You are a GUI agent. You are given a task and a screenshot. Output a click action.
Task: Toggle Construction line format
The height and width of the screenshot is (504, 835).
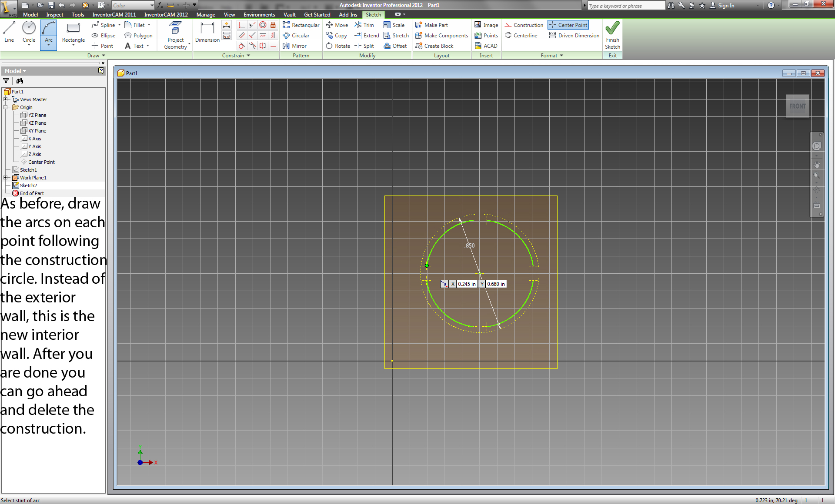tap(524, 25)
